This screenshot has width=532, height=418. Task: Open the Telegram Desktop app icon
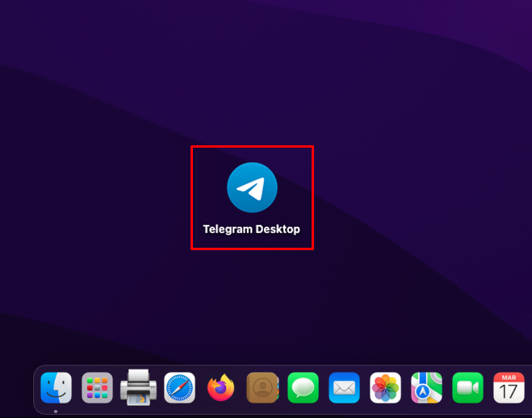pyautogui.click(x=252, y=187)
